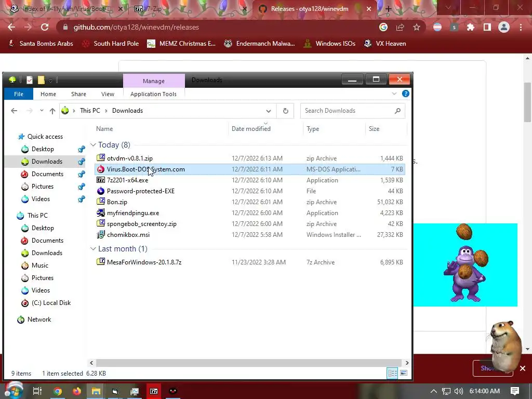
Task: Click the Chrome address bar URL
Action: pos(136,27)
